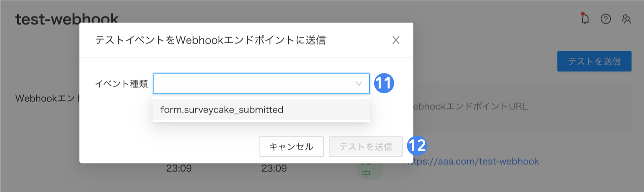Click the second 23:09 timestamp
644x192 pixels.
274,168
